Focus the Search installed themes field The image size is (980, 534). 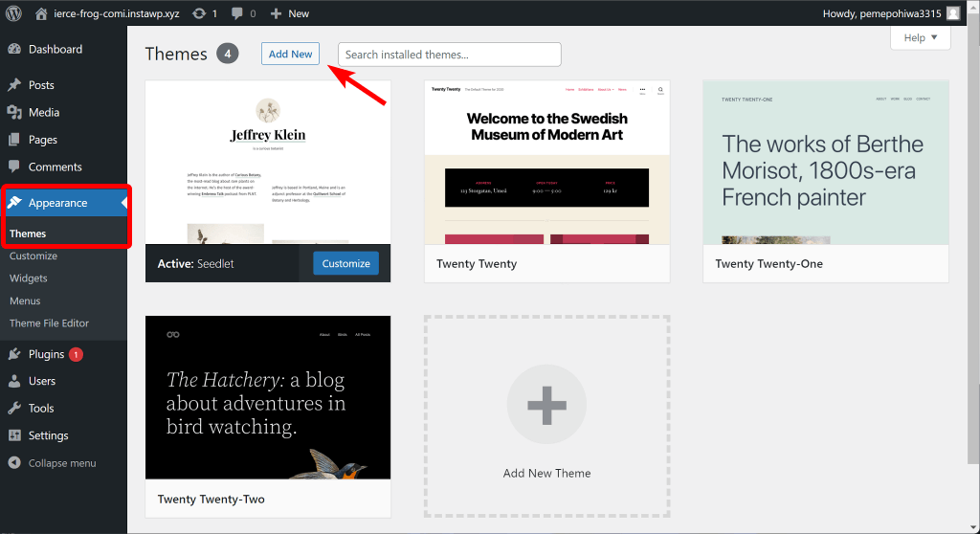click(x=450, y=55)
